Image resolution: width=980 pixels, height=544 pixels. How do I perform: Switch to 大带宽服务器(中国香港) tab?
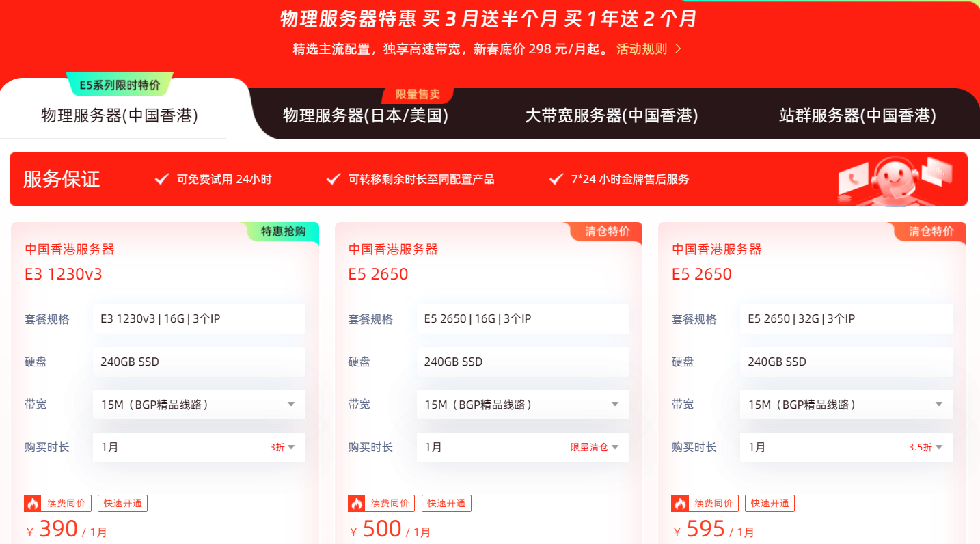612,115
